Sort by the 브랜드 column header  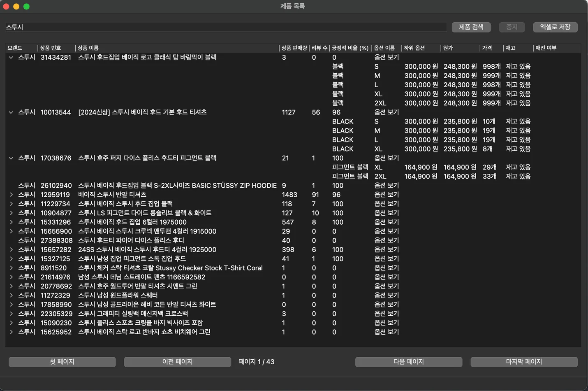[x=21, y=48]
